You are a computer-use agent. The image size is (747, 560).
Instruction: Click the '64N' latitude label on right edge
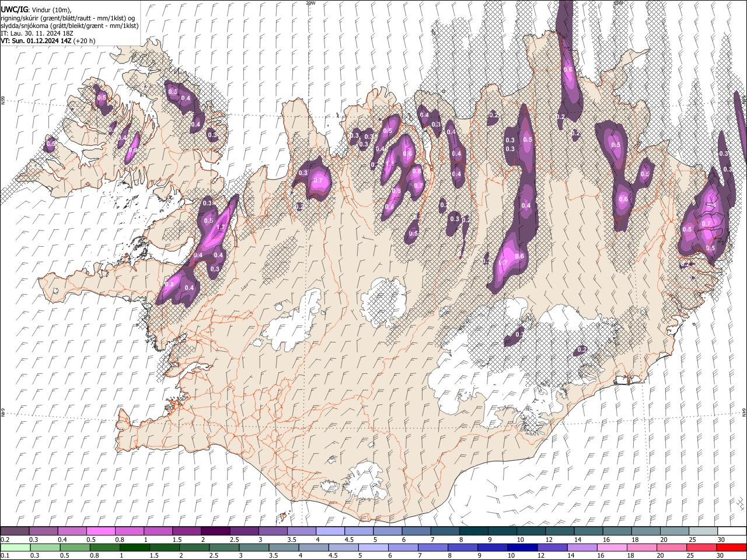744,412
